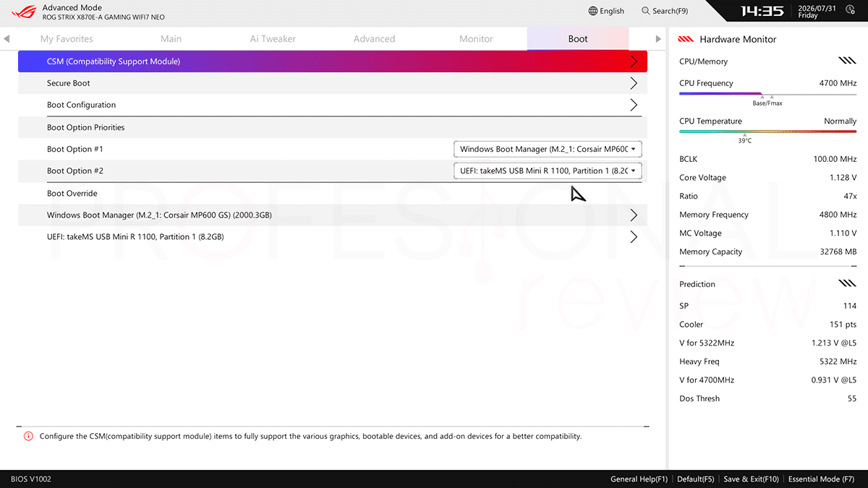Image resolution: width=868 pixels, height=488 pixels.
Task: Click chevron for takeMS USB override
Action: (634, 236)
